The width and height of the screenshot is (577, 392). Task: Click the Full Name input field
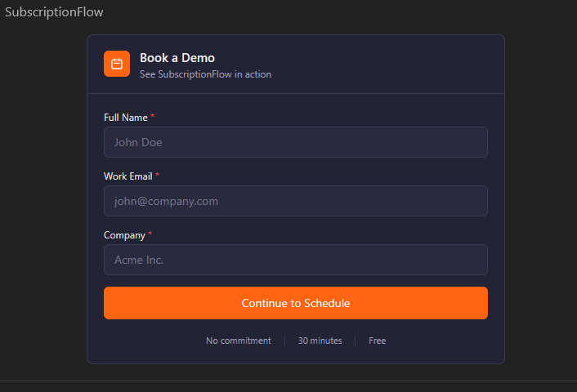click(295, 142)
